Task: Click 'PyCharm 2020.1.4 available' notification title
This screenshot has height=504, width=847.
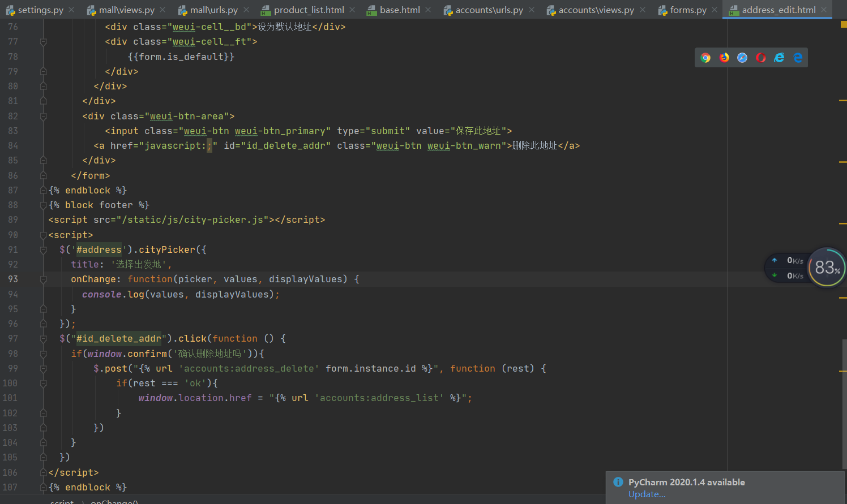Action: click(x=686, y=482)
